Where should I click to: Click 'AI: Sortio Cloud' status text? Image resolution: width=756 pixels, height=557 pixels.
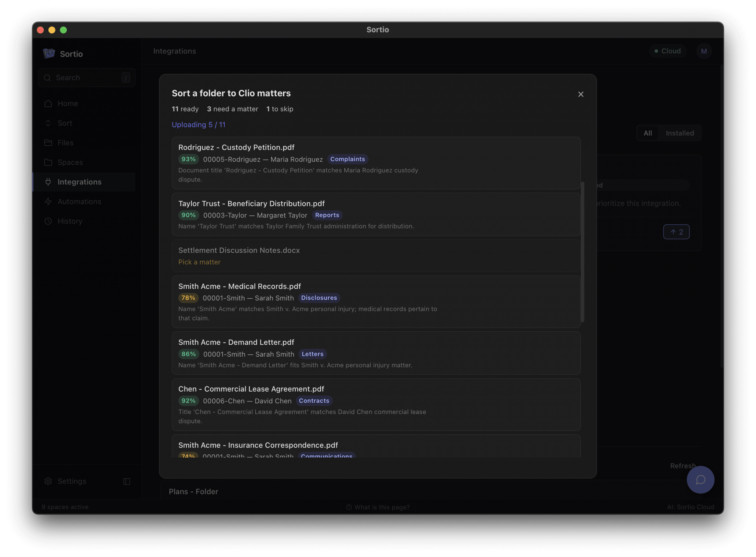(690, 507)
